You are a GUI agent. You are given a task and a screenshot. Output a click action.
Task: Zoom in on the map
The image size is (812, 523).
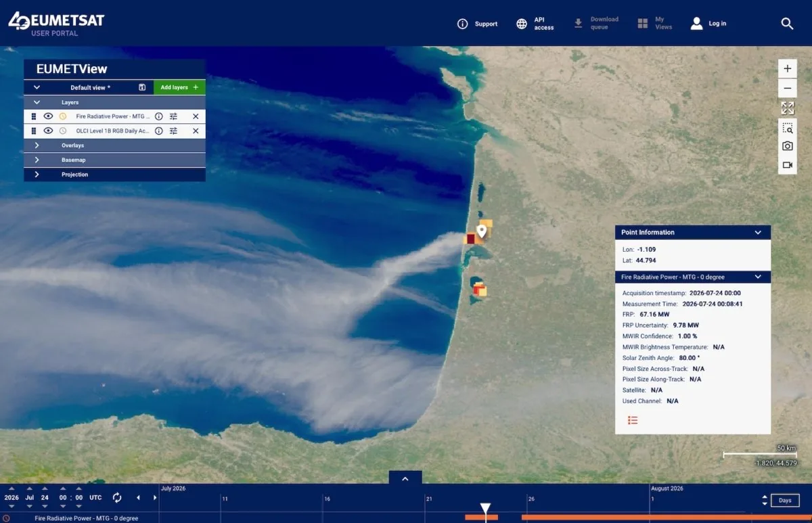click(x=787, y=69)
